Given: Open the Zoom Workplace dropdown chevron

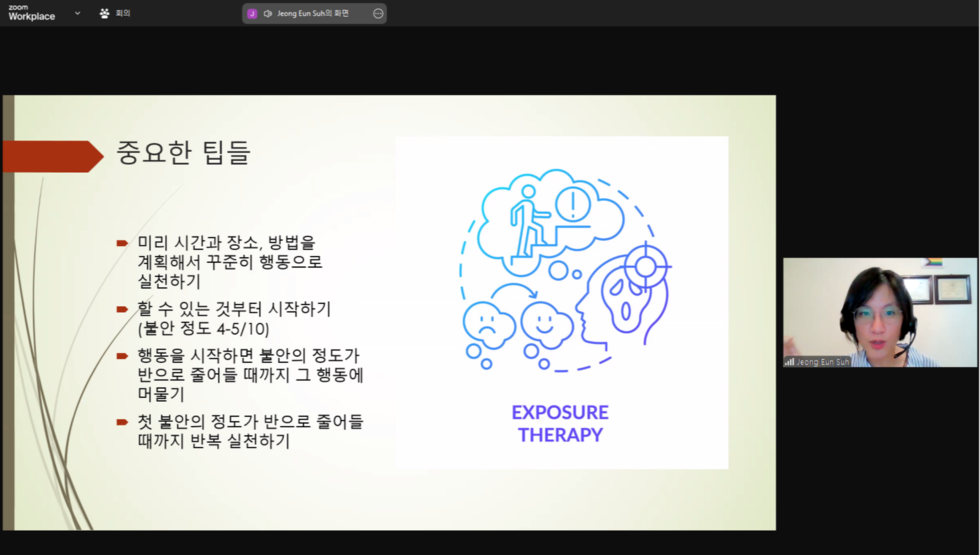Looking at the screenshot, I should click(77, 13).
